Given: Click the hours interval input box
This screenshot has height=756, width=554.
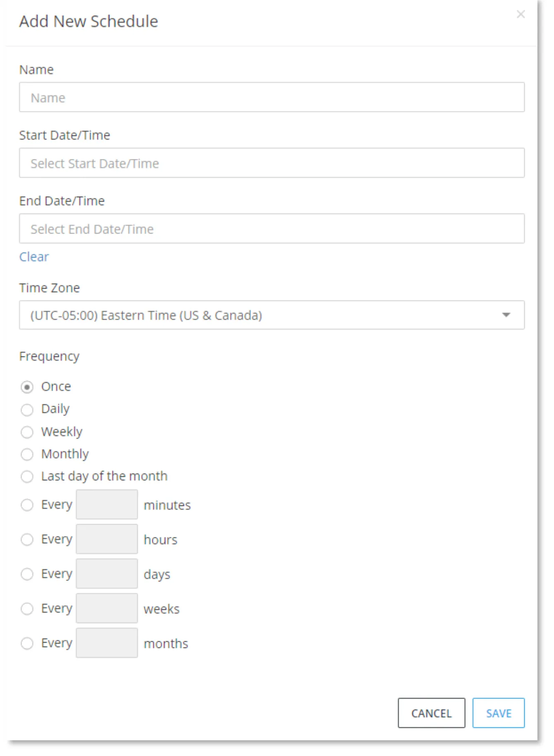Looking at the screenshot, I should pyautogui.click(x=107, y=539).
